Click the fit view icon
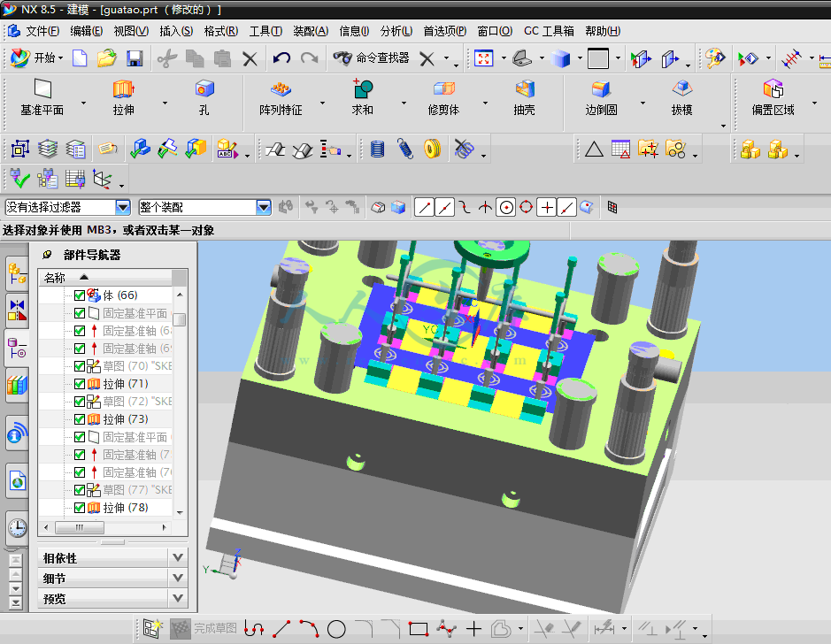The width and height of the screenshot is (831, 644). tap(483, 57)
